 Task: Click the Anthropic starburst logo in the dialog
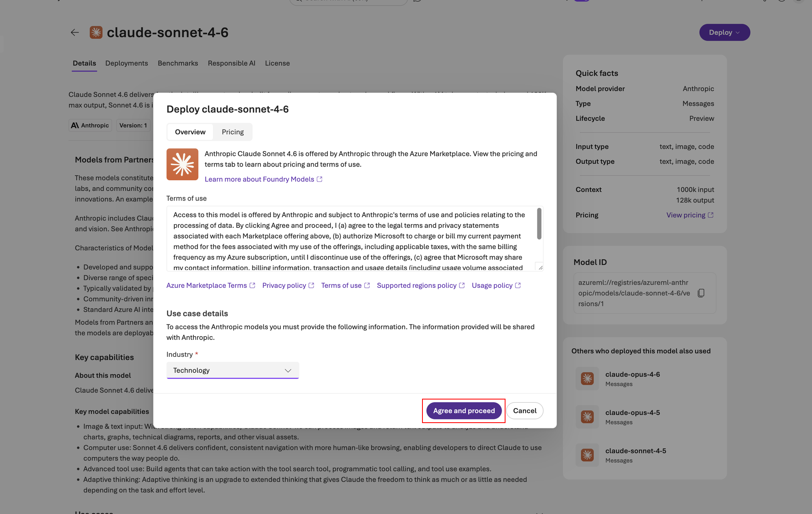182,164
